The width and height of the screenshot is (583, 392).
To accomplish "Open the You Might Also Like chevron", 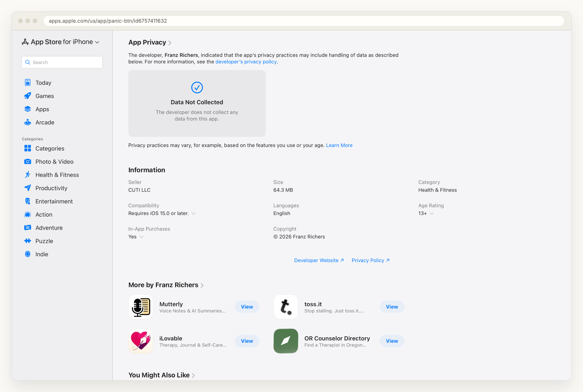I will [193, 375].
